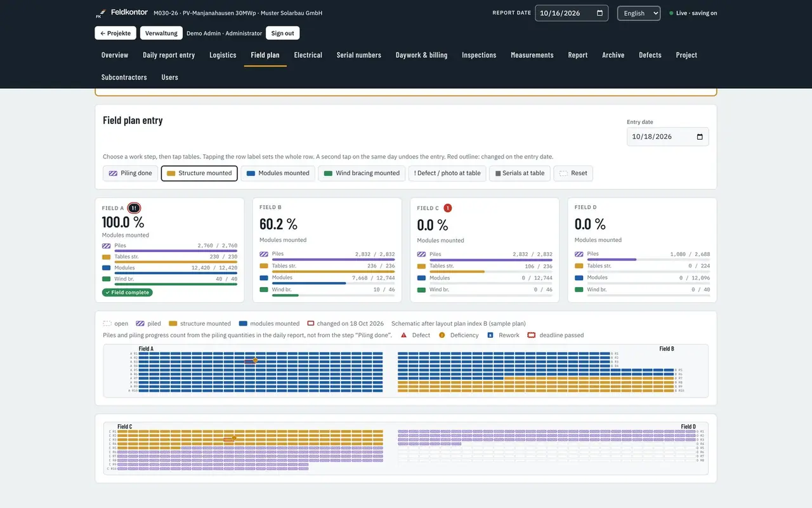
Task: Click the calendar icon in the report date field
Action: (x=599, y=13)
